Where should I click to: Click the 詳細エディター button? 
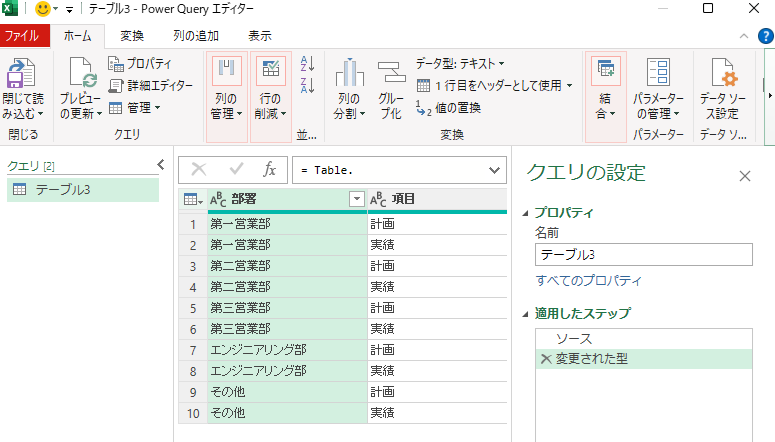click(151, 86)
